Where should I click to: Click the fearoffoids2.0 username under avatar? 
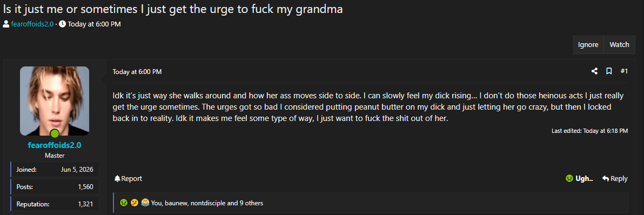[x=55, y=146]
